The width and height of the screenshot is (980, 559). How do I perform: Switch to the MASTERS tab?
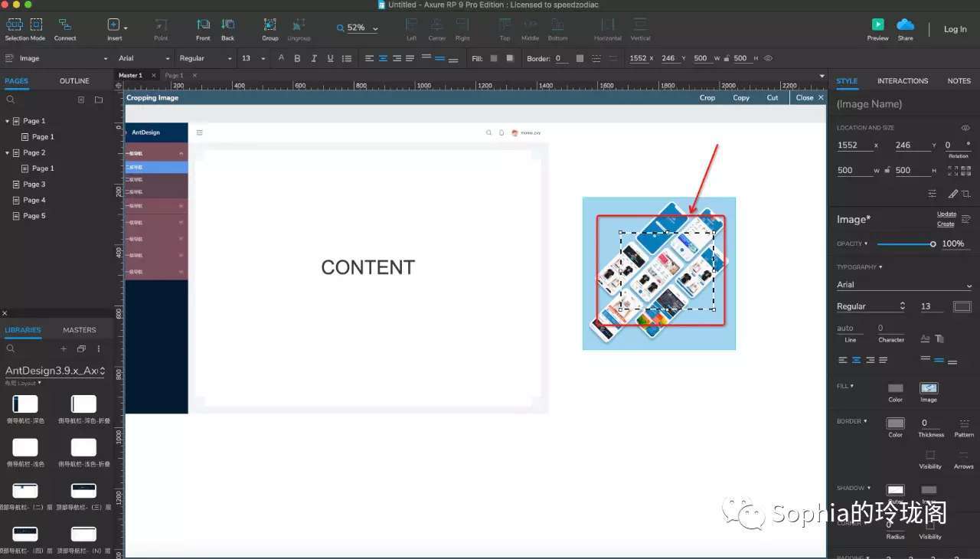tap(80, 330)
